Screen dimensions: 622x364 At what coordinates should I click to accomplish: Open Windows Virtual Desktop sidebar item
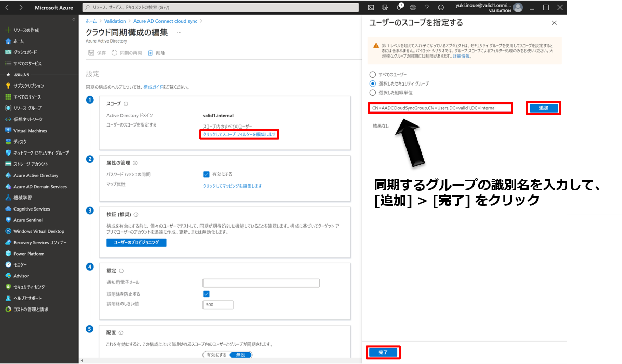(39, 231)
